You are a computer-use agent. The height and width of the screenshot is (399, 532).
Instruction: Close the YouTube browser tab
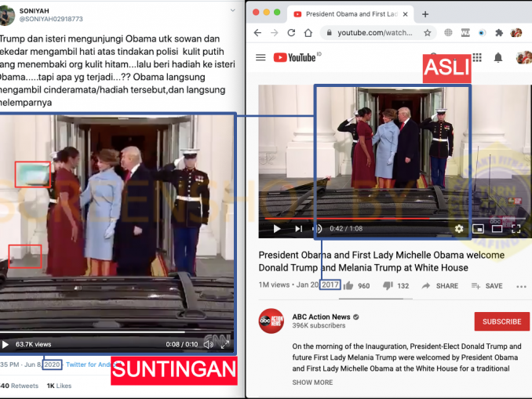[x=405, y=14]
